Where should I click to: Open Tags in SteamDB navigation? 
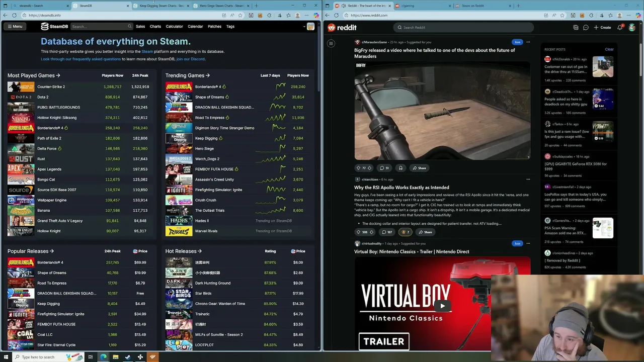[230, 26]
